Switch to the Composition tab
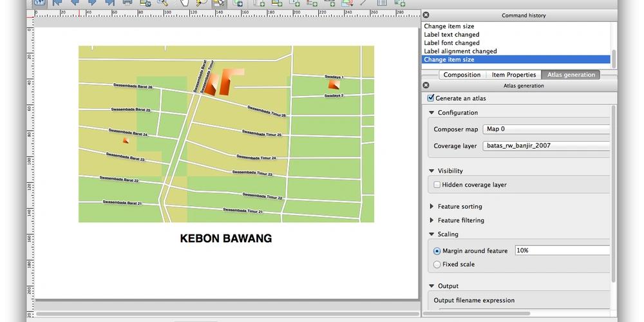This screenshot has height=322, width=644. [462, 75]
